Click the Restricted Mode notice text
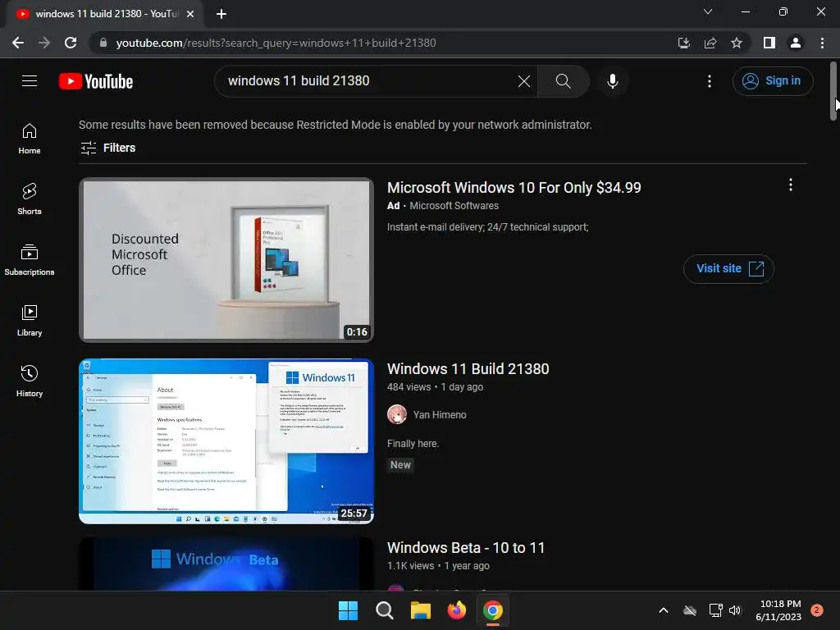 click(x=336, y=125)
